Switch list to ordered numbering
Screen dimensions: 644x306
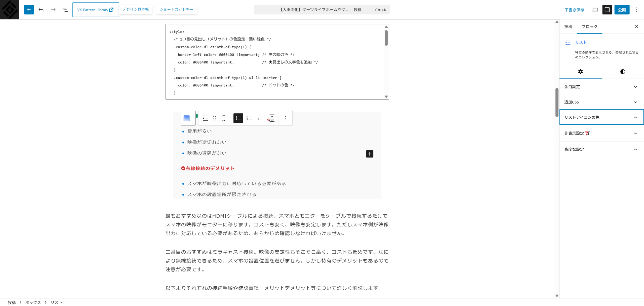(249, 118)
